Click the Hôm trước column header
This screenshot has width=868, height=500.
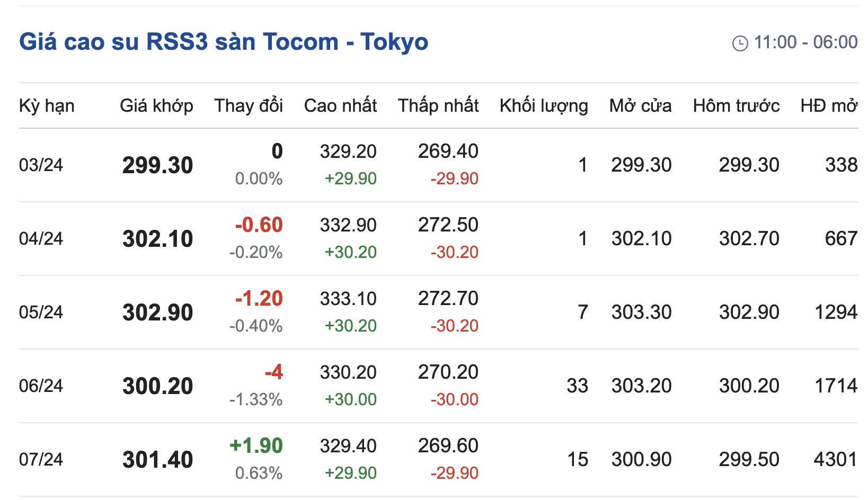click(x=736, y=105)
